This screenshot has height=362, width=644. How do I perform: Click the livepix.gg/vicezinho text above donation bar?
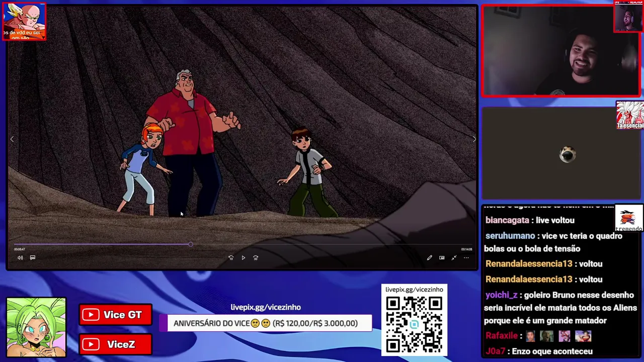click(266, 307)
